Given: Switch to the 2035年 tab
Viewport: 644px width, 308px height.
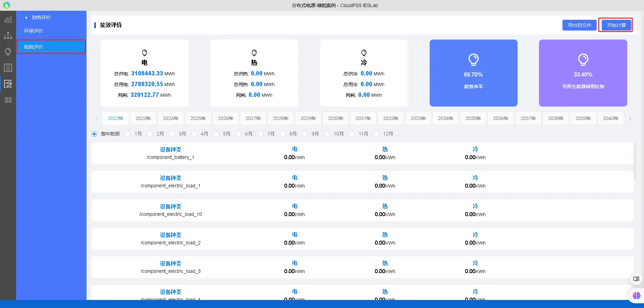Looking at the screenshot, I should [x=473, y=118].
